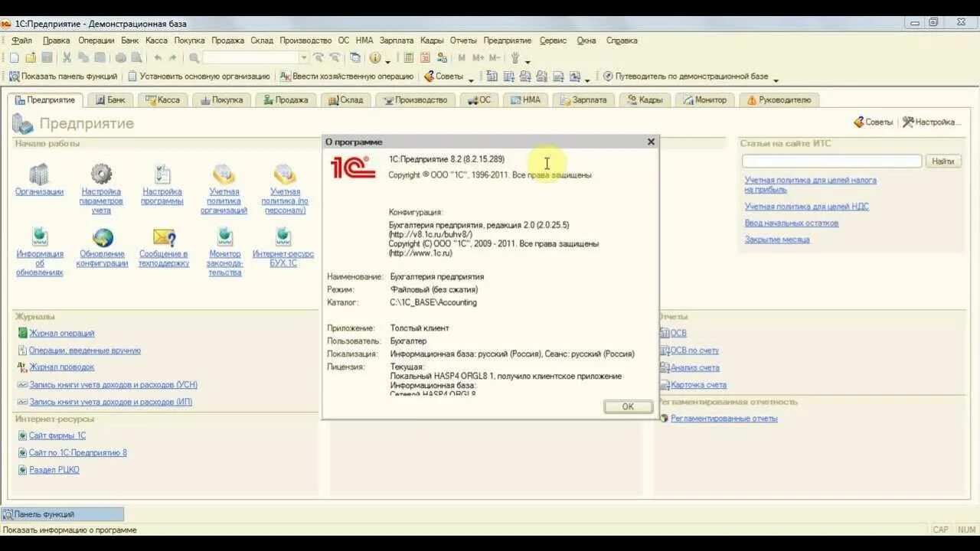The image size is (980, 551).
Task: Open Путеводитель по демонстрационной базе
Action: click(685, 77)
